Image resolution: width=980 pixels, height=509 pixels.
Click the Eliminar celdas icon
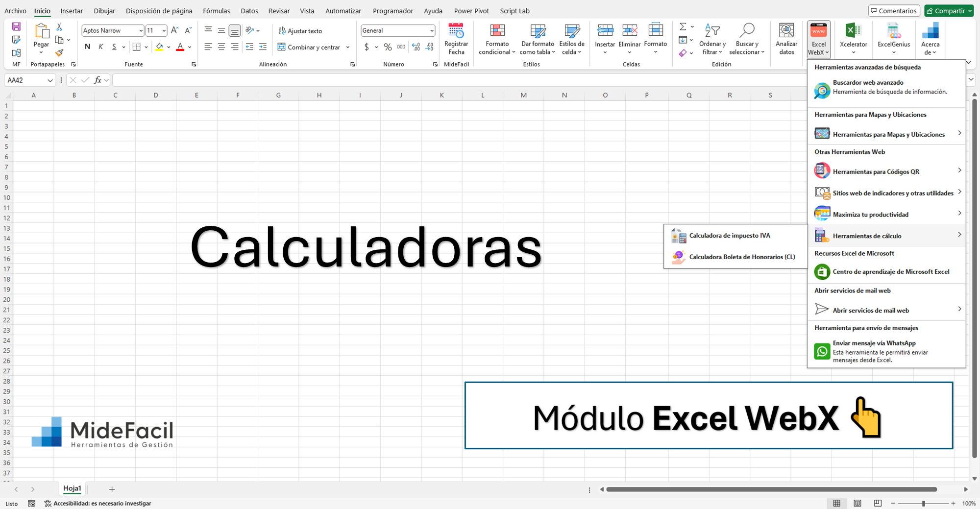point(630,30)
